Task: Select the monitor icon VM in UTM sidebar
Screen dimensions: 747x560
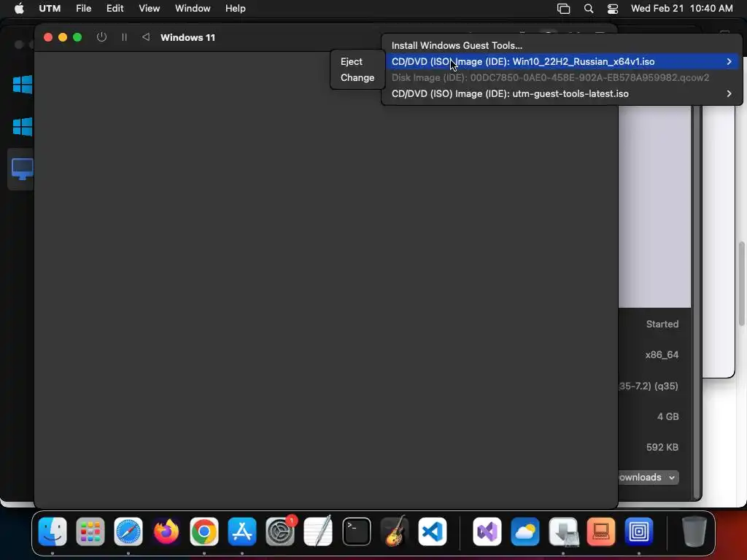Action: coord(23,169)
